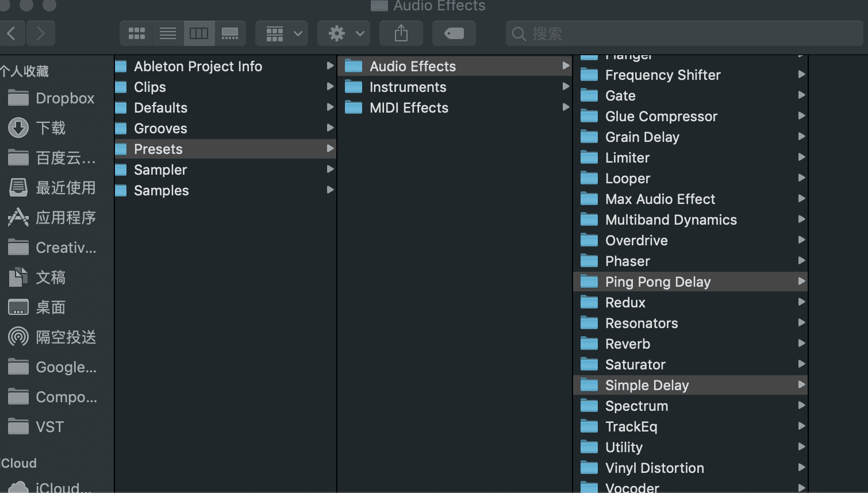
Task: Open 最近使用 recents in sidebar
Action: (x=52, y=188)
